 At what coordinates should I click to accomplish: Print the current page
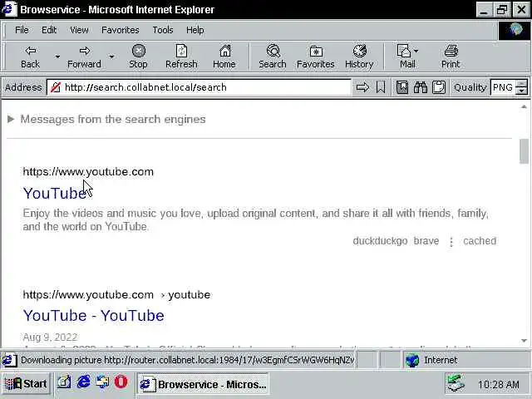[451, 57]
